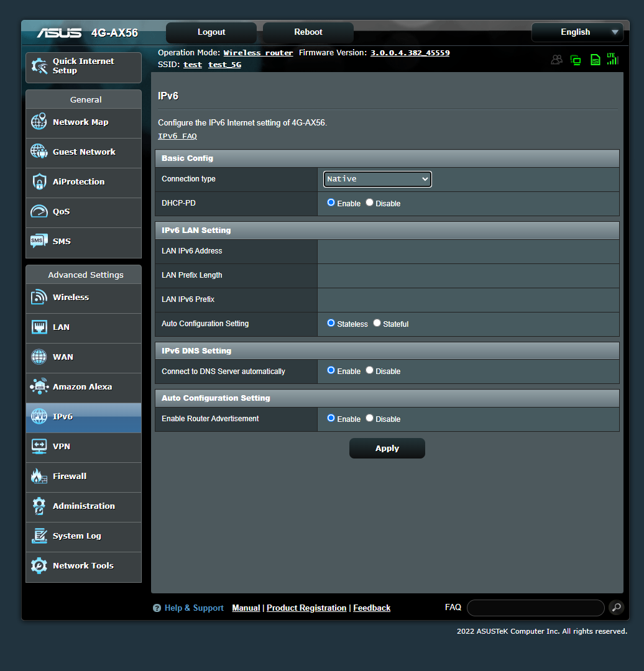Click the firmware version 3.0.0.4.382_45559 link
Image resolution: width=644 pixels, height=671 pixels.
click(x=410, y=53)
